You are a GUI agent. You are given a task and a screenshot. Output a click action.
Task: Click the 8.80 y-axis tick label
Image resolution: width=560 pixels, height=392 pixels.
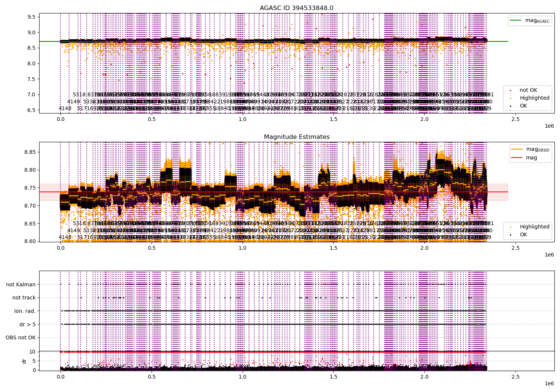29,170
